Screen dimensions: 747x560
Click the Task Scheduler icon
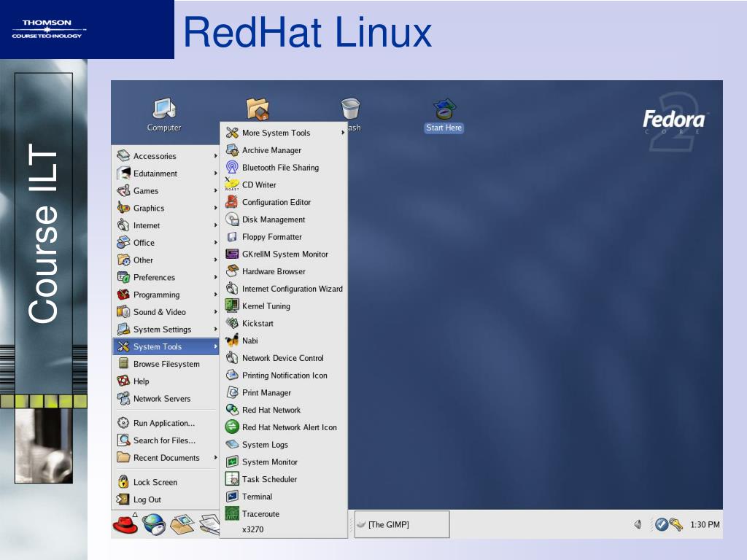tap(232, 479)
